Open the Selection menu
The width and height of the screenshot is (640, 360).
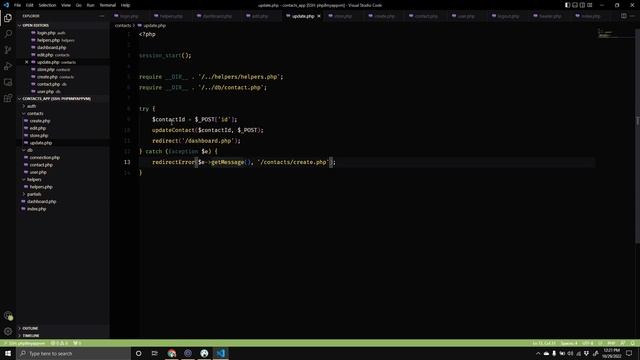click(x=47, y=5)
